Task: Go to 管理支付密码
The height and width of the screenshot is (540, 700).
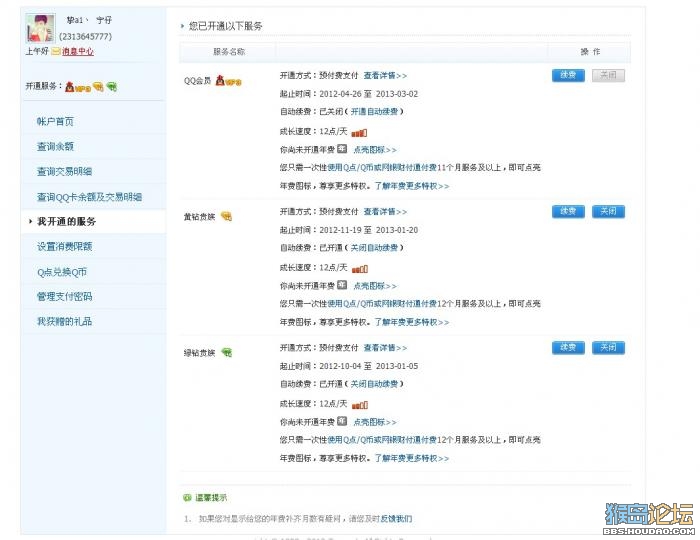Action: [64, 296]
